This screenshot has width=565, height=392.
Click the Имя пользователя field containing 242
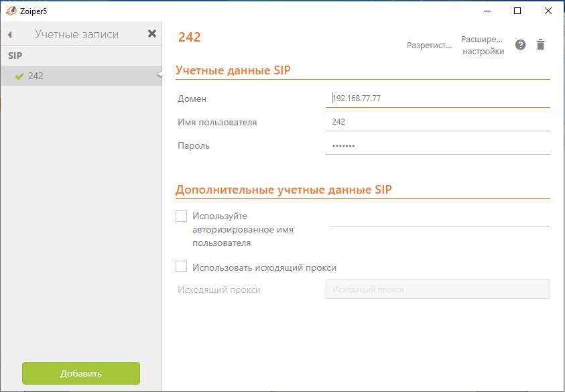click(438, 122)
